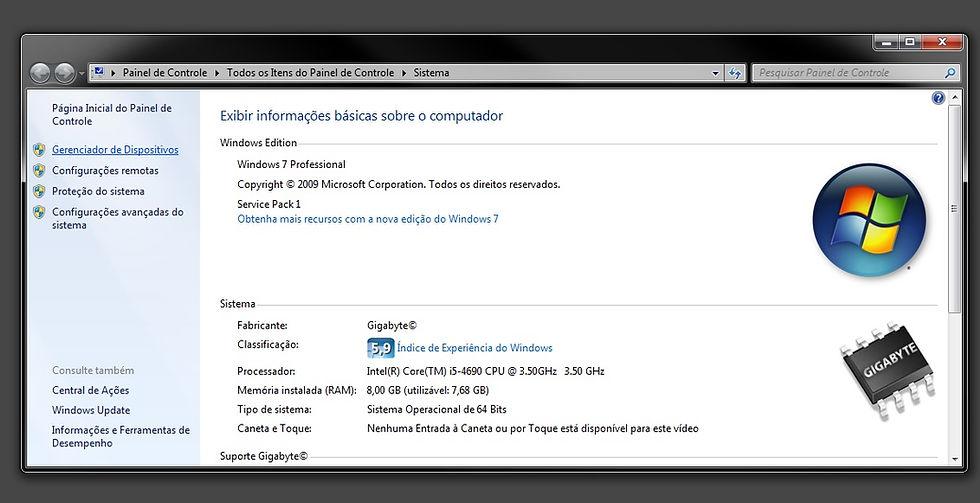Click Nenhuma Entrada à Caneta text
This screenshot has width=980, height=503.
pyautogui.click(x=532, y=429)
